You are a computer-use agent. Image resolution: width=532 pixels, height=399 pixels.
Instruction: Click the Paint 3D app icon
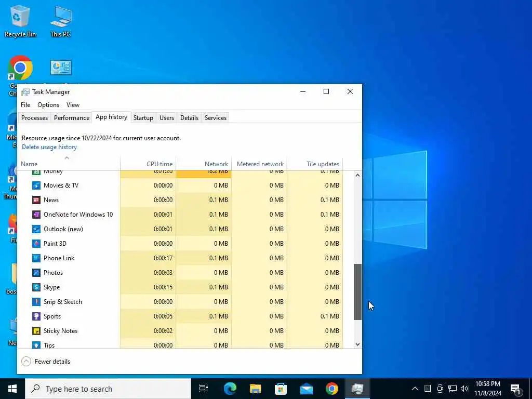click(36, 244)
